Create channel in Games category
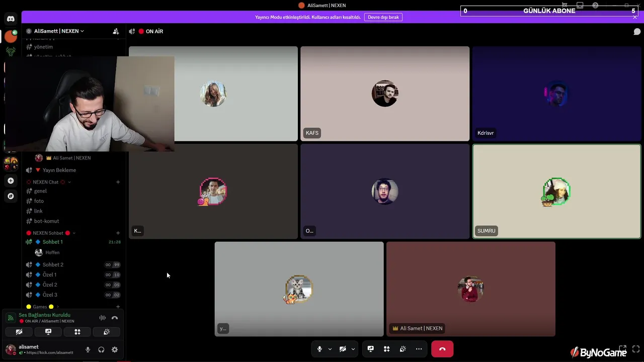644x362 pixels. click(118, 307)
